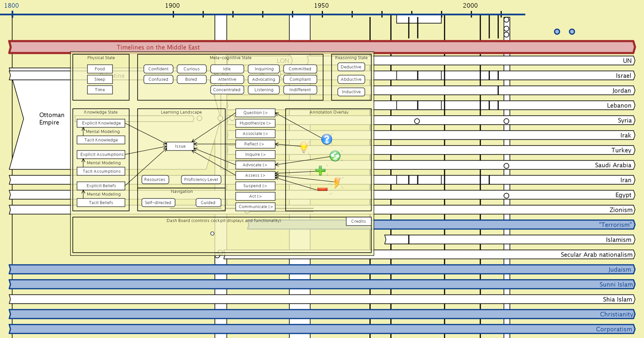Viewport: 644px width, 338px height.
Task: Expand the Communicate |> action
Action: (255, 207)
